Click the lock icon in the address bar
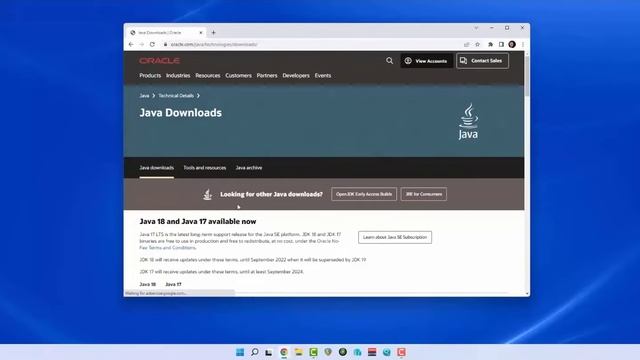The width and height of the screenshot is (640, 360). tap(165, 44)
